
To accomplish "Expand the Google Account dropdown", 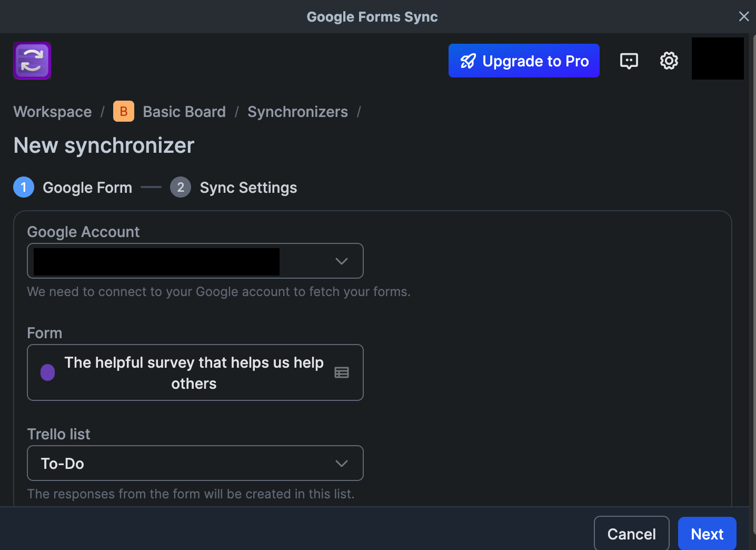I will [341, 261].
